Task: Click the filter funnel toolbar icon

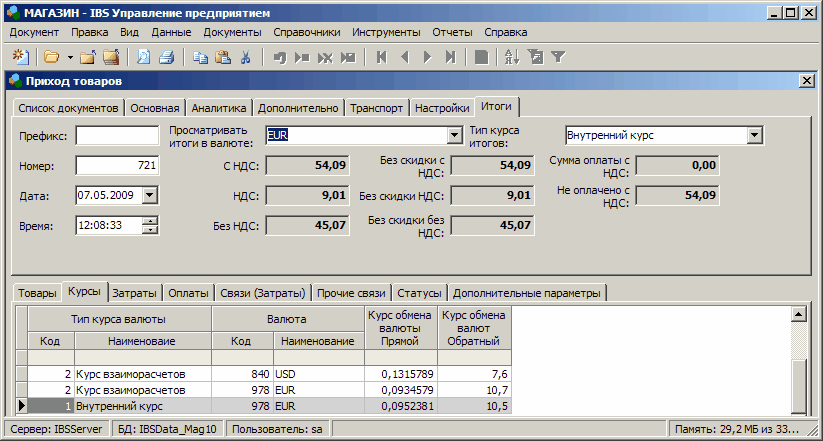Action: 558,57
